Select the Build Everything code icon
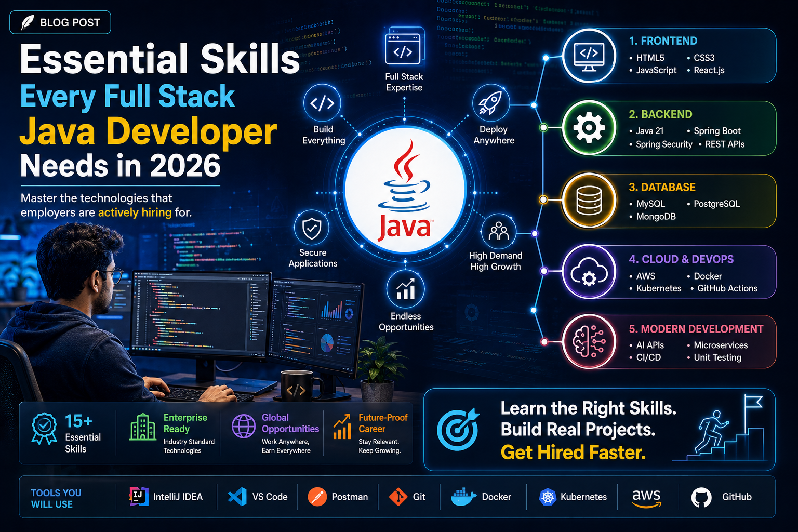This screenshot has width=798, height=532. [x=322, y=103]
